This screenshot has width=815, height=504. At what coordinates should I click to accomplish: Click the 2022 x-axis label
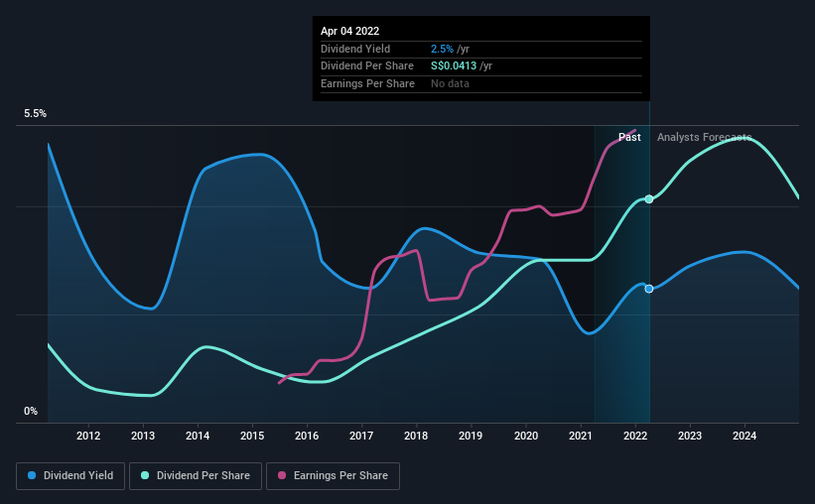click(635, 436)
